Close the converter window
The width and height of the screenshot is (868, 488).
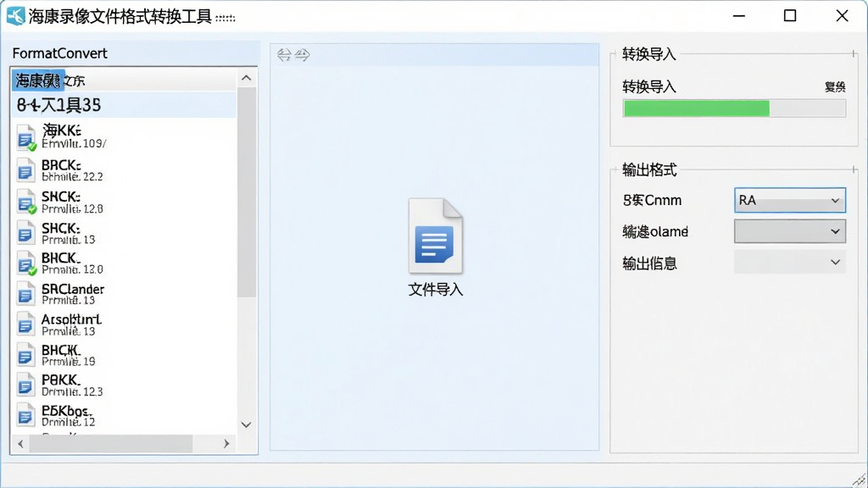point(842,16)
